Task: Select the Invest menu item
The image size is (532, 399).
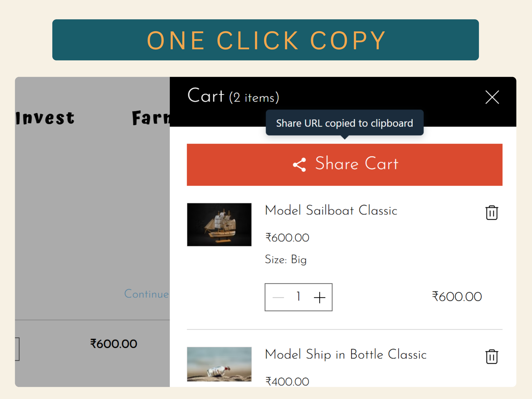Action: coord(45,118)
